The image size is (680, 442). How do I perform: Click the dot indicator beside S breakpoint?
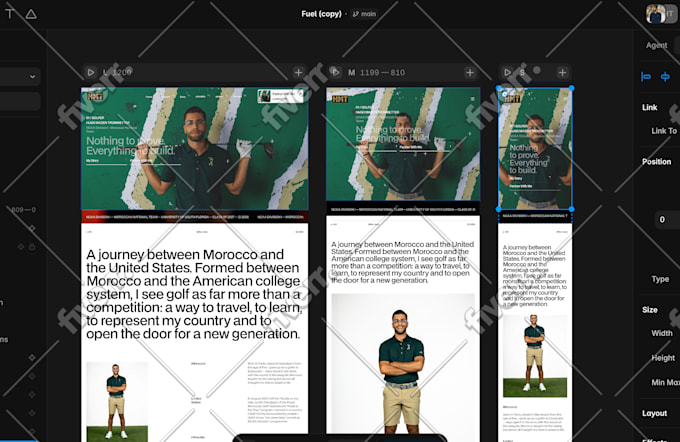coord(537,70)
